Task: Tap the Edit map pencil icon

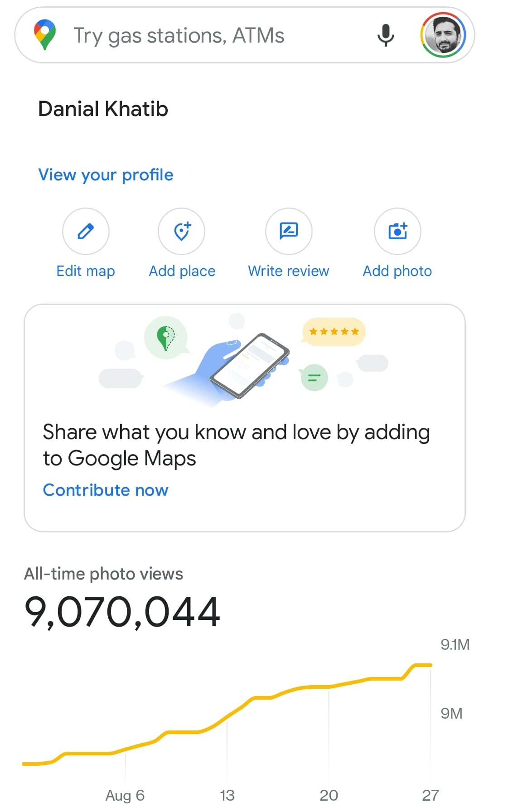Action: click(86, 231)
